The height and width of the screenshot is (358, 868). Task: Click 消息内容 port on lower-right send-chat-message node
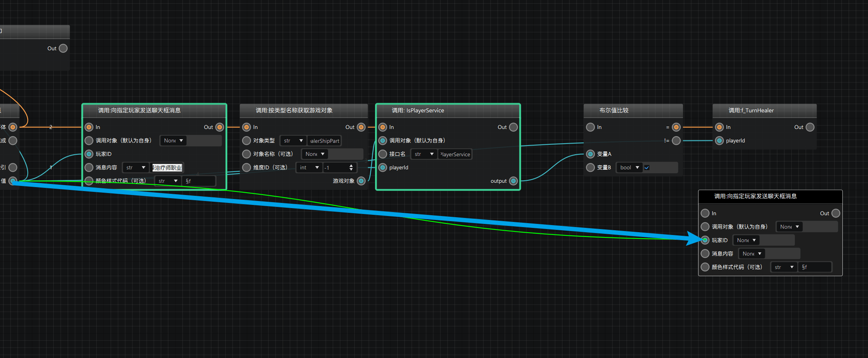coord(705,254)
